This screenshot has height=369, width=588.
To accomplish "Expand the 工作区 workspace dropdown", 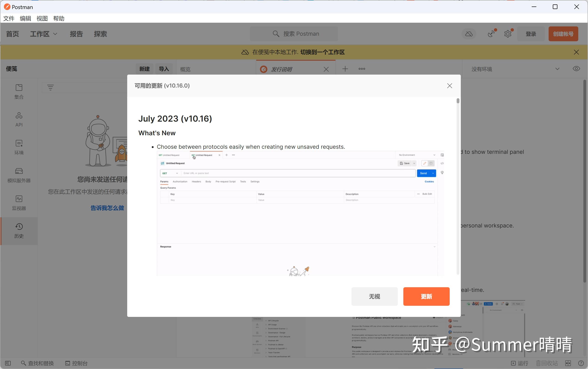I will click(x=44, y=34).
